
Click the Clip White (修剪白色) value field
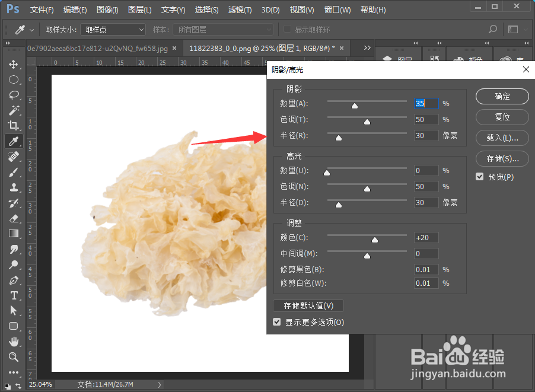pyautogui.click(x=426, y=283)
